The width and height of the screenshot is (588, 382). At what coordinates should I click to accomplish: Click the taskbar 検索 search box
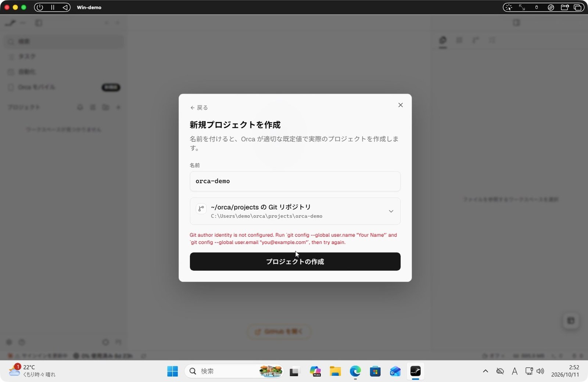click(234, 371)
